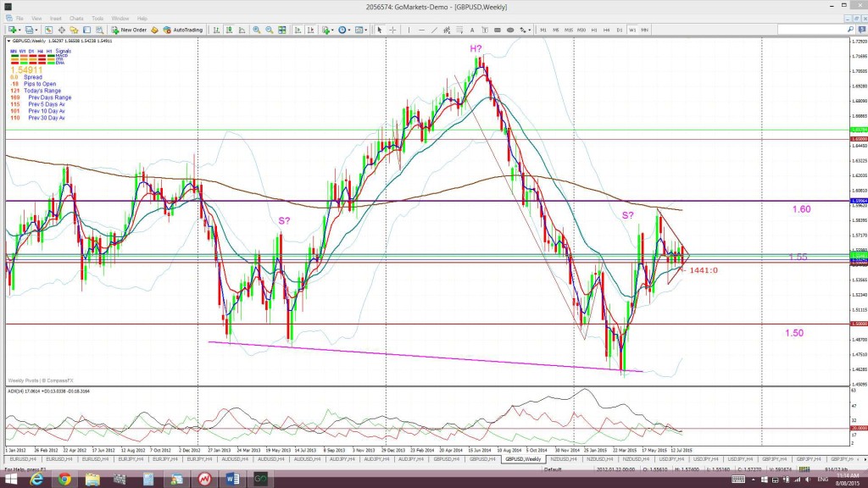
Task: Open the Strategy Tester icon
Action: click(100, 30)
